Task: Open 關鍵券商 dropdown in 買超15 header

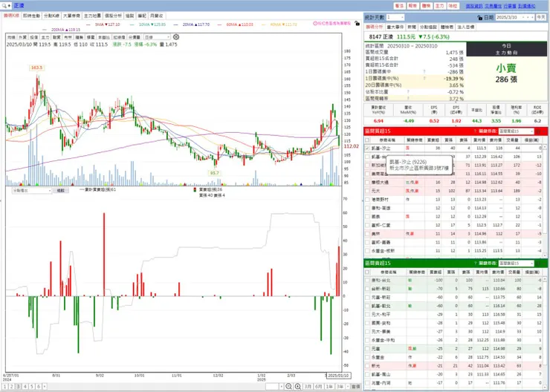Action: pos(516,131)
